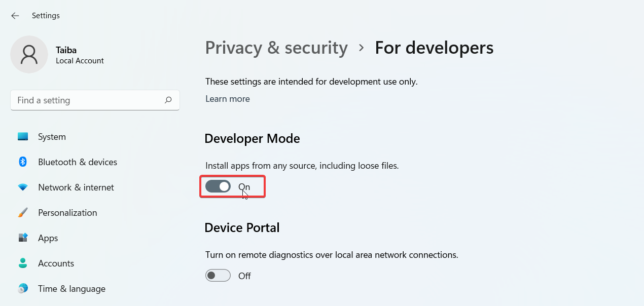Click the user avatar picture
The height and width of the screenshot is (306, 644).
point(29,54)
